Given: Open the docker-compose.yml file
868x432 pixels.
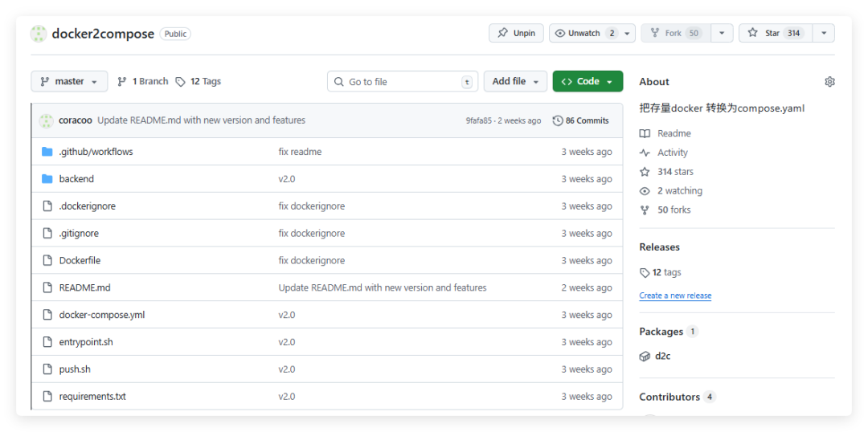Looking at the screenshot, I should click(x=102, y=315).
